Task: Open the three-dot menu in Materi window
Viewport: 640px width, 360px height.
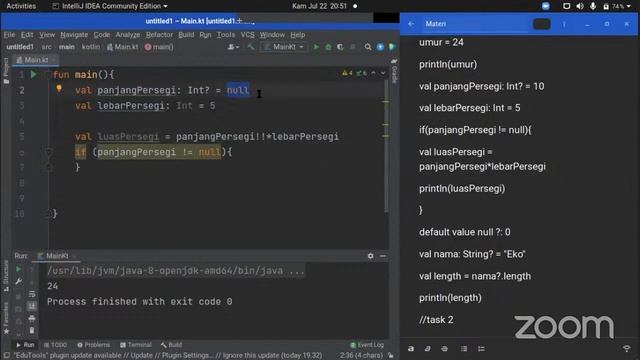Action: [x=564, y=24]
